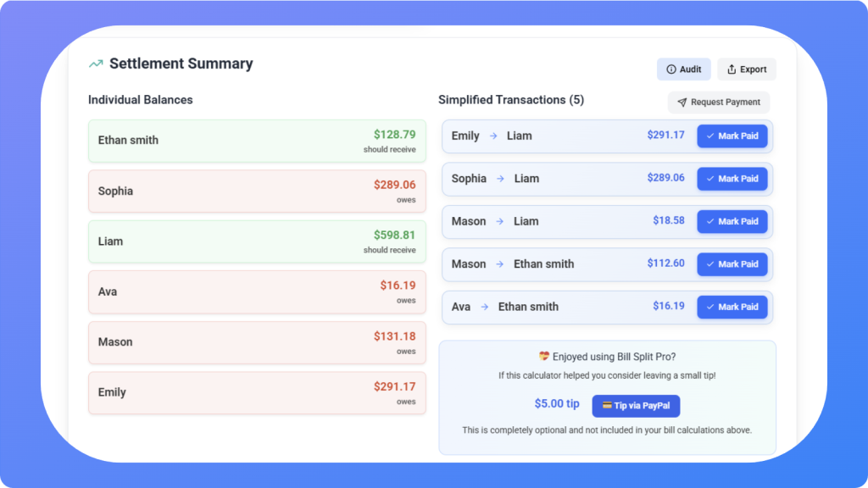This screenshot has width=868, height=488.
Task: Click the checkmark icon on Emily's Mark Paid button
Action: [x=711, y=136]
